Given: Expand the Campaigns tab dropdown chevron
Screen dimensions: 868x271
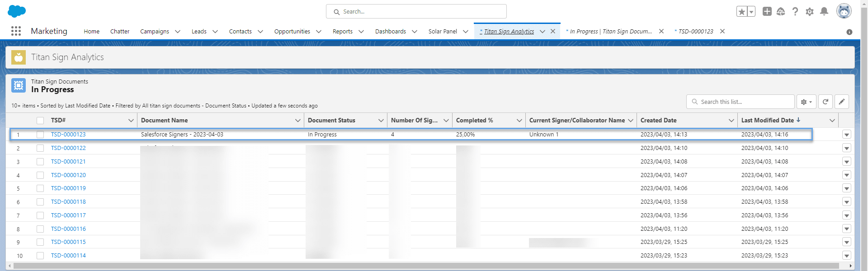Looking at the screenshot, I should [178, 32].
